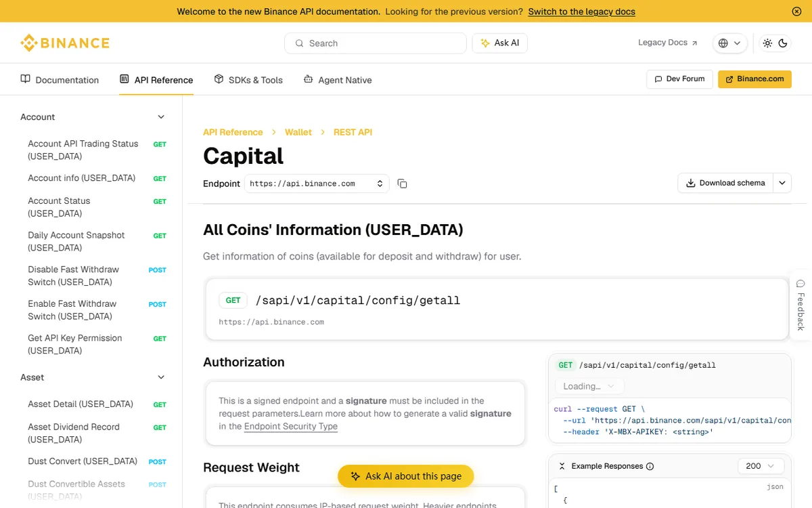Click the Request Weight heading

tap(251, 467)
